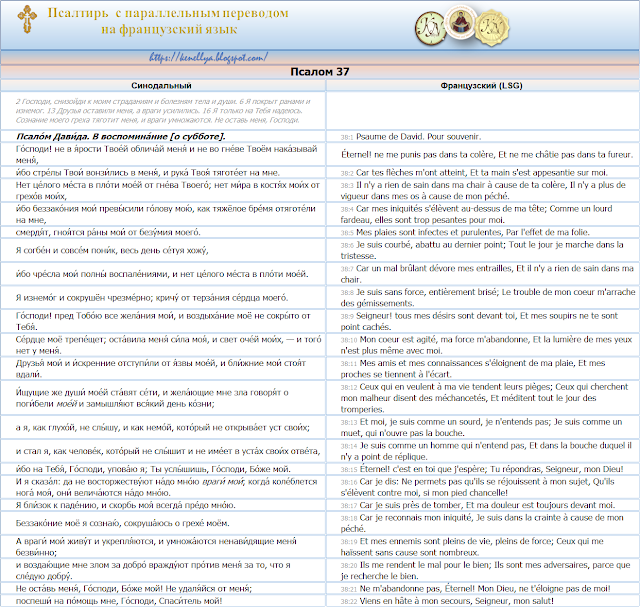Click verse 38:12 Ceux qui en veulent

coord(484,398)
